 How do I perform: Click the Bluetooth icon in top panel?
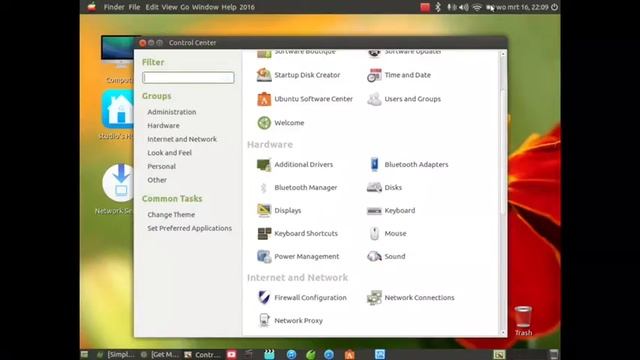(438, 7)
